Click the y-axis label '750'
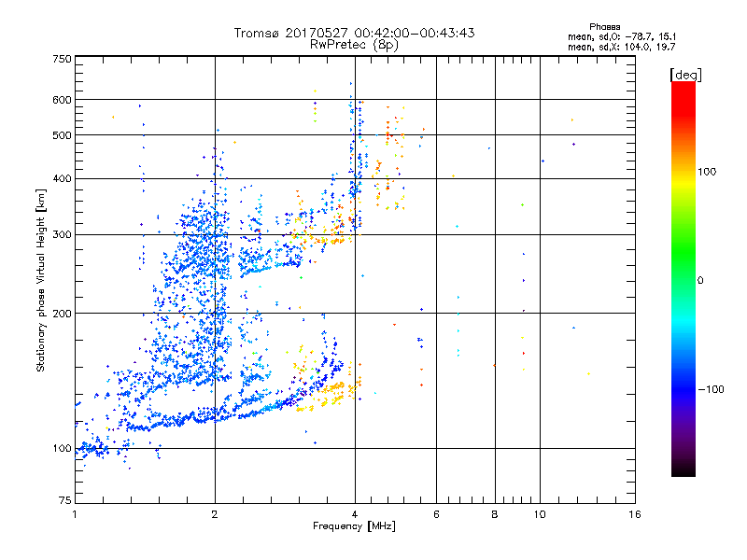This screenshot has width=747, height=560. pyautogui.click(x=62, y=59)
